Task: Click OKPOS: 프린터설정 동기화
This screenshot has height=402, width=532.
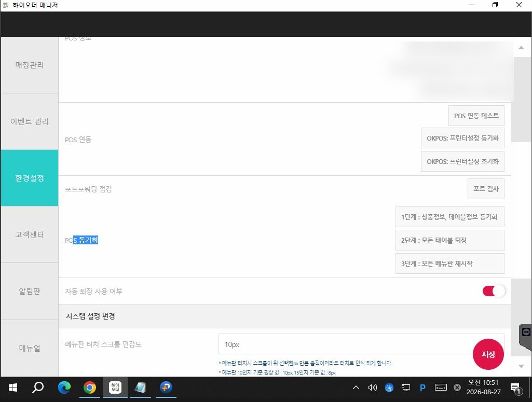Action: (x=462, y=138)
